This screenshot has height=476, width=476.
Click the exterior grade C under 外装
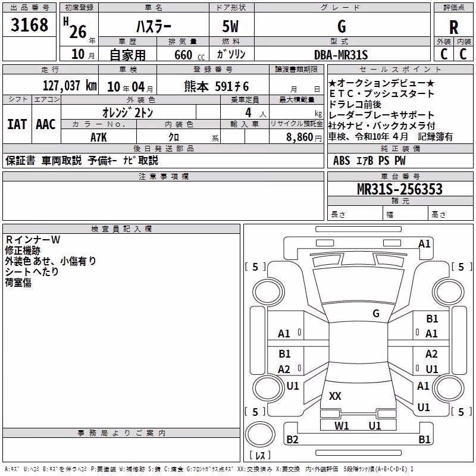[444, 54]
